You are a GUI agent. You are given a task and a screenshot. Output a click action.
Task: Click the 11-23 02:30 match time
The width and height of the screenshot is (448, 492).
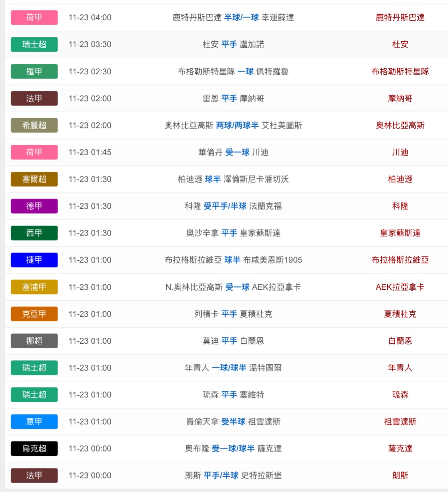pyautogui.click(x=90, y=72)
